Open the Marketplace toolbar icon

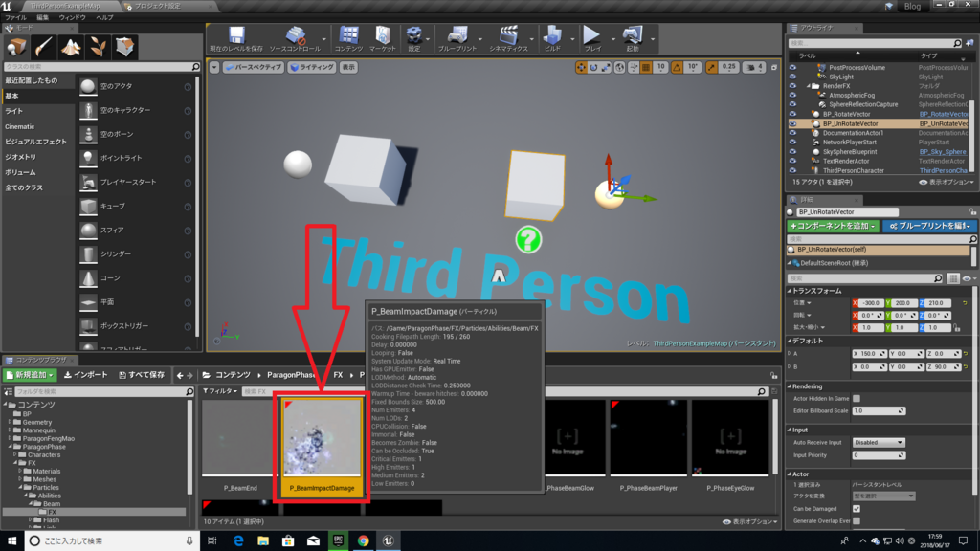(383, 38)
